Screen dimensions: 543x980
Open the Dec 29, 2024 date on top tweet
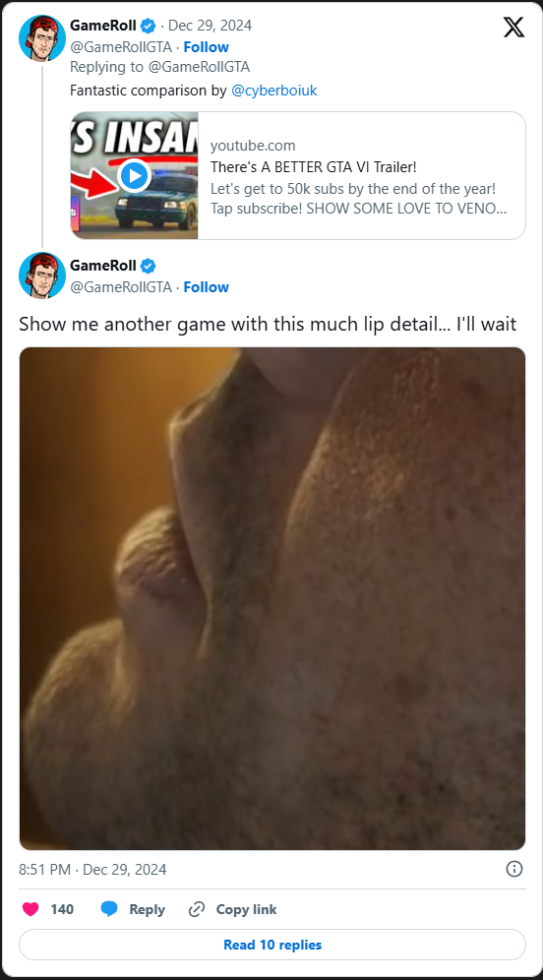[x=210, y=26]
